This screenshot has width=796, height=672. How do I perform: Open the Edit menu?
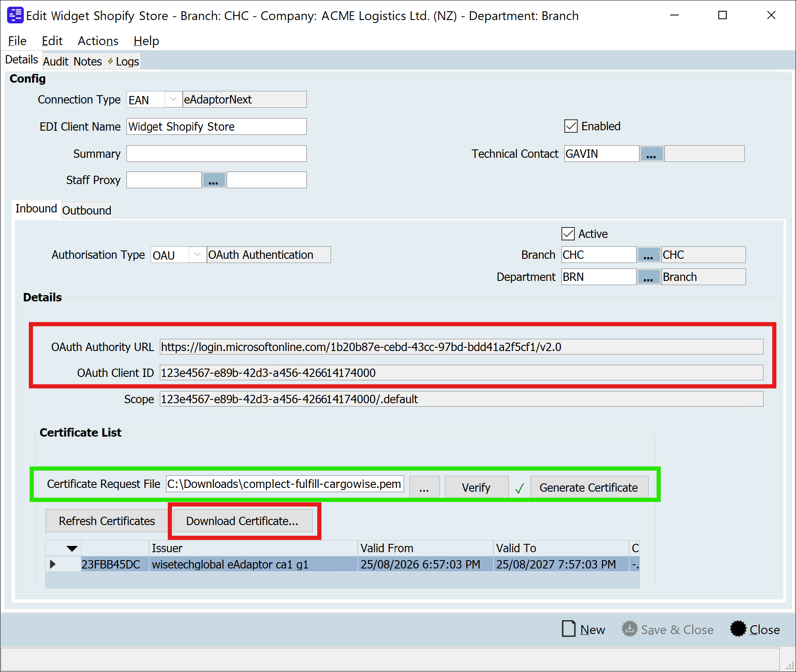tap(52, 41)
